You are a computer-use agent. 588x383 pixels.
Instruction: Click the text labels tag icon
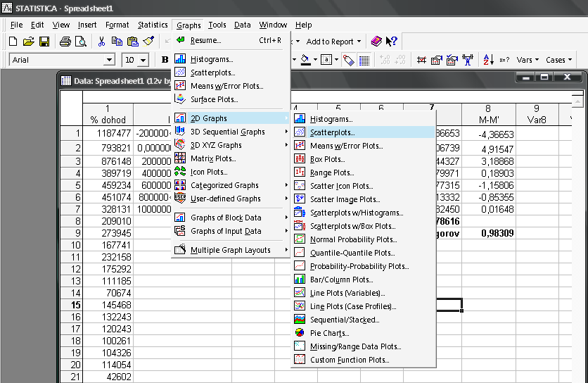pos(348,60)
